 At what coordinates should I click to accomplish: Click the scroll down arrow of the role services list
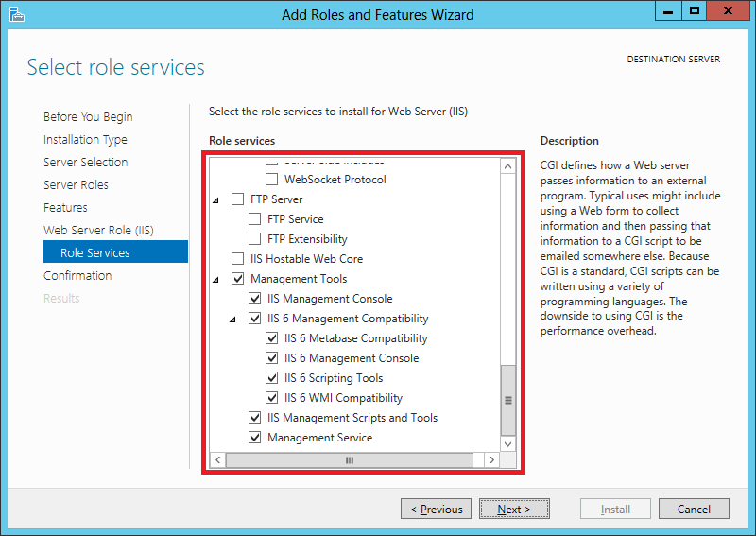[x=507, y=442]
